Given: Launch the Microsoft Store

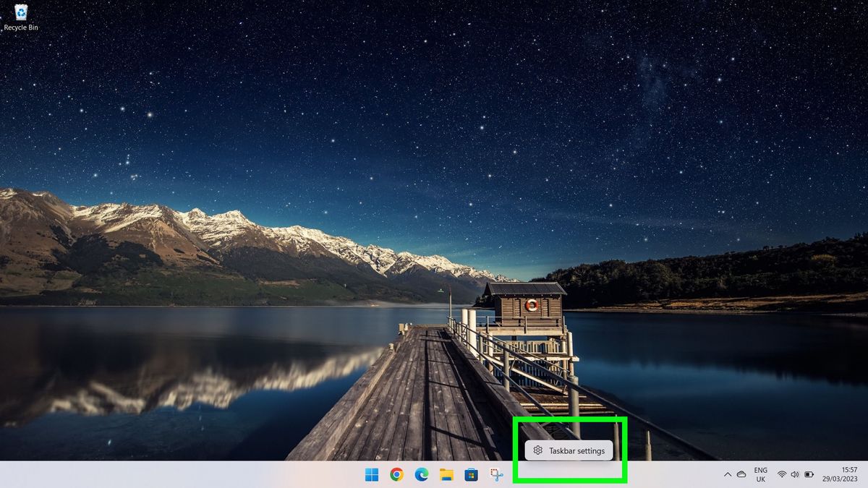Looking at the screenshot, I should pos(472,475).
